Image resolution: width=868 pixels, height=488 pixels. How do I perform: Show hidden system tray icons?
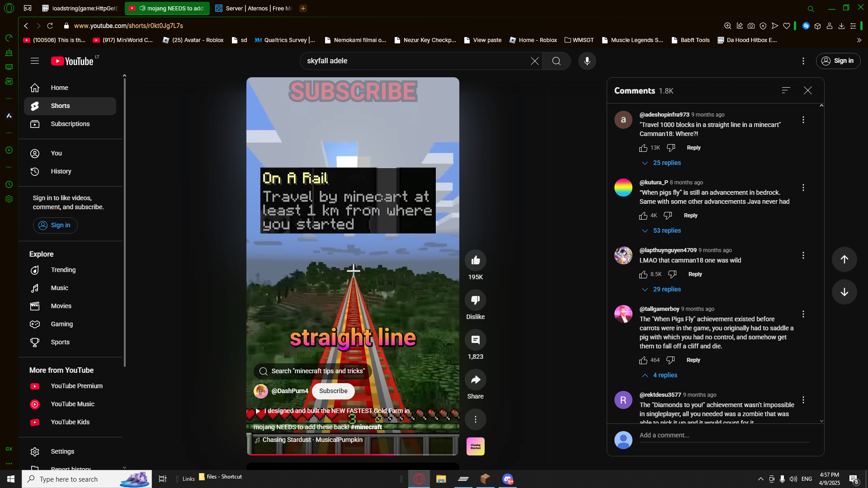click(761, 479)
